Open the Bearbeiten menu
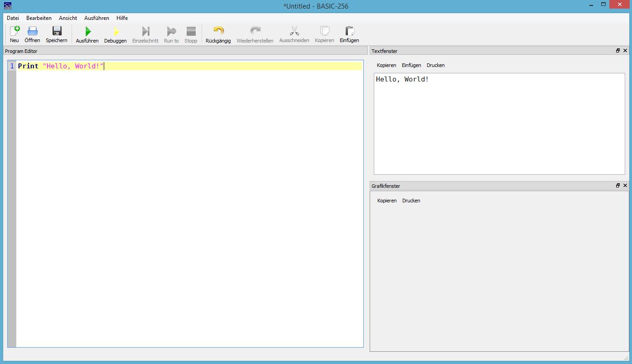Image resolution: width=632 pixels, height=364 pixels. pyautogui.click(x=39, y=18)
